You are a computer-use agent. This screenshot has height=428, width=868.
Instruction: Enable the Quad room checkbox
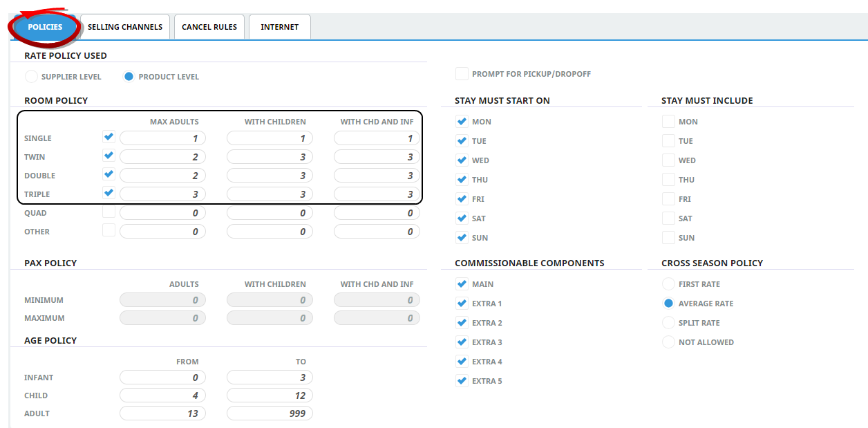point(108,212)
